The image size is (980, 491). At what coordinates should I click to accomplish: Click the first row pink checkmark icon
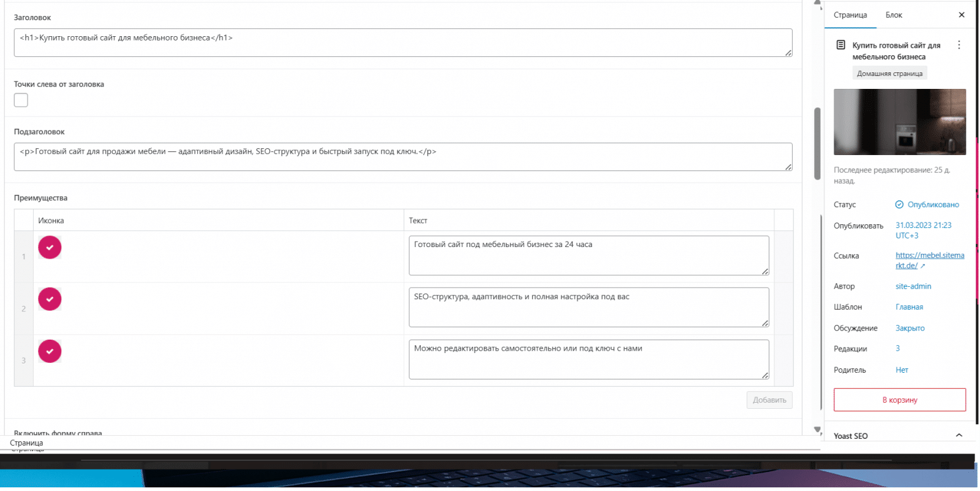pos(50,248)
